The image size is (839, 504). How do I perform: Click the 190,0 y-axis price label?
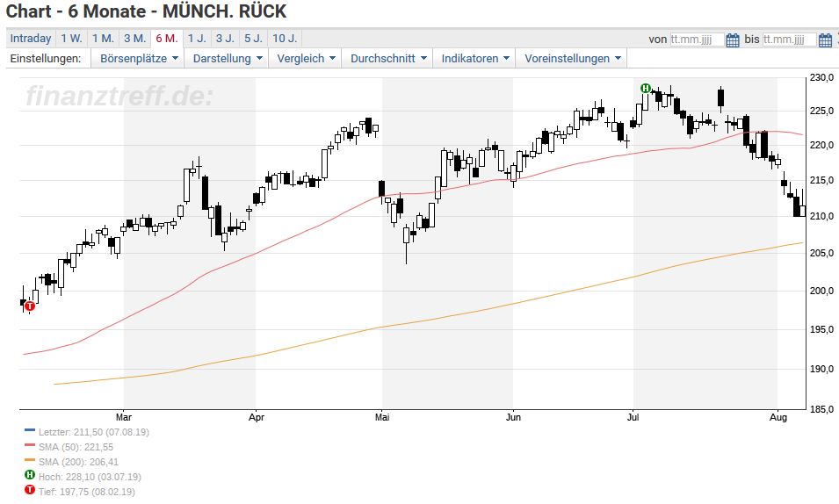click(821, 369)
